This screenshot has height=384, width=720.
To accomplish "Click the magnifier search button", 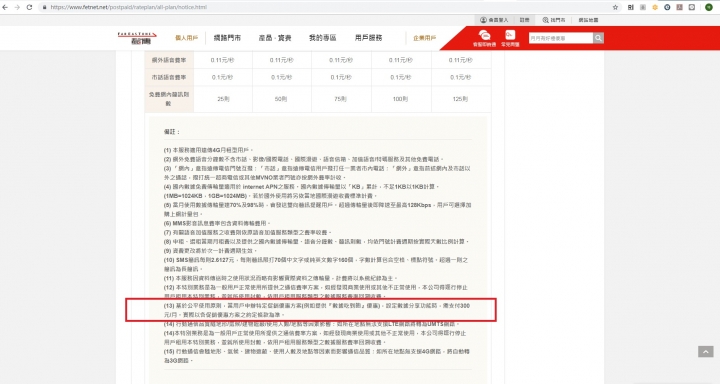I will click(x=598, y=38).
